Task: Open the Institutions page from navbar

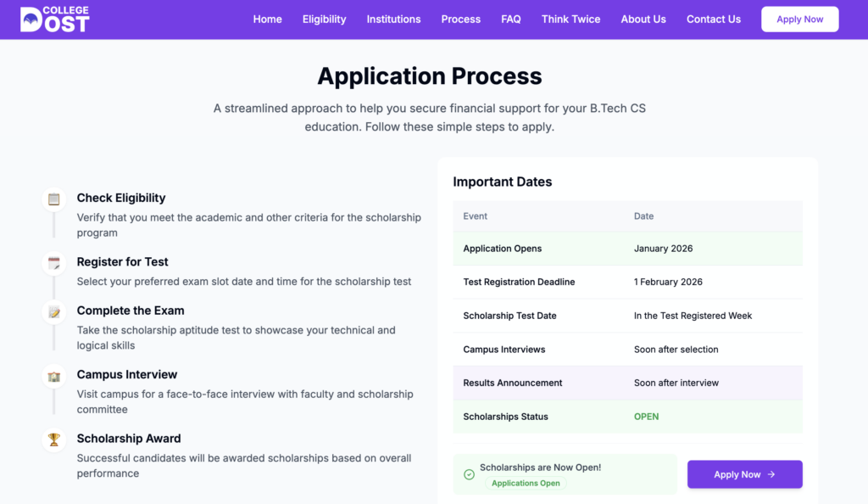Action: coord(393,20)
